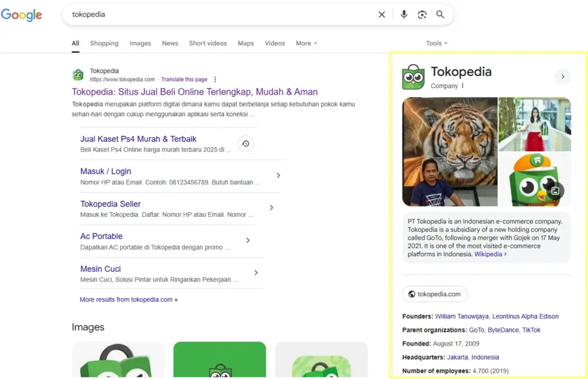Expand the Tokopedia Seller sitelink arrow
This screenshot has height=379, width=588.
click(272, 208)
